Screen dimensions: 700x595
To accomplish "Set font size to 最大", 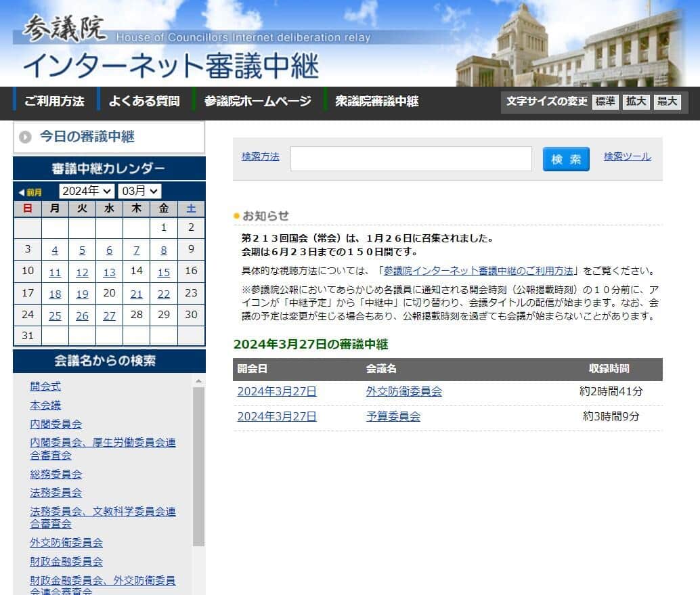I will [668, 102].
